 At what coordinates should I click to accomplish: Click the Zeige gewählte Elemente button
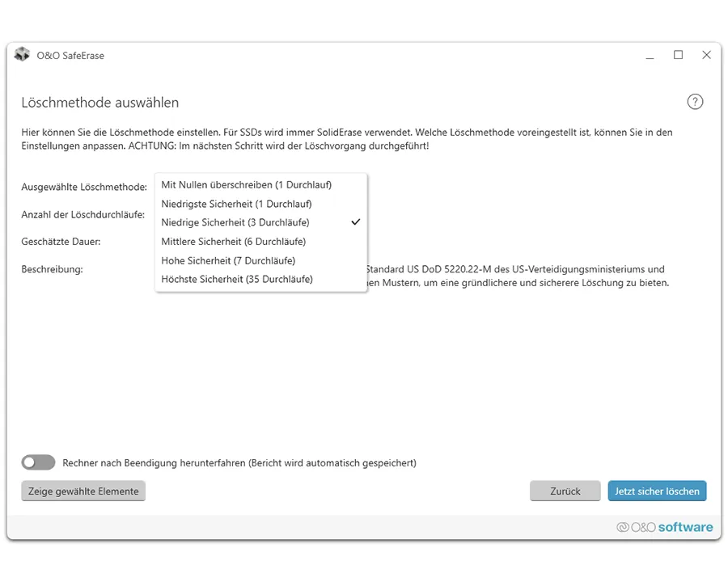(83, 491)
